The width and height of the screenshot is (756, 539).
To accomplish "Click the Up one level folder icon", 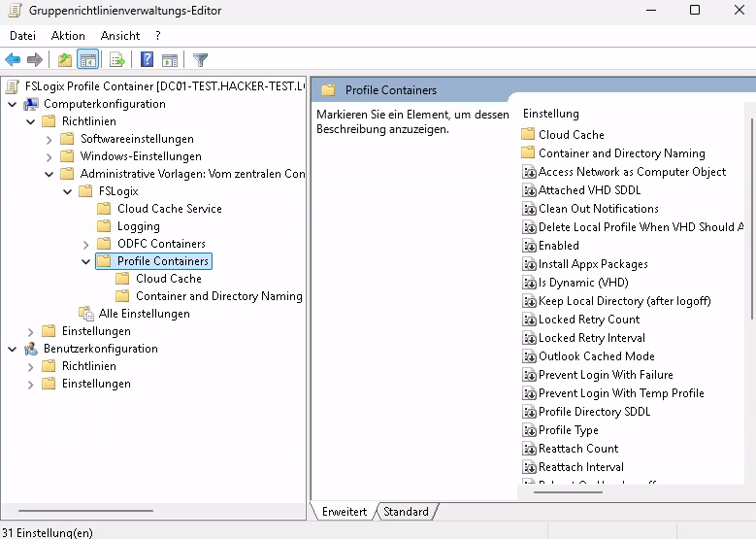I will coord(64,60).
